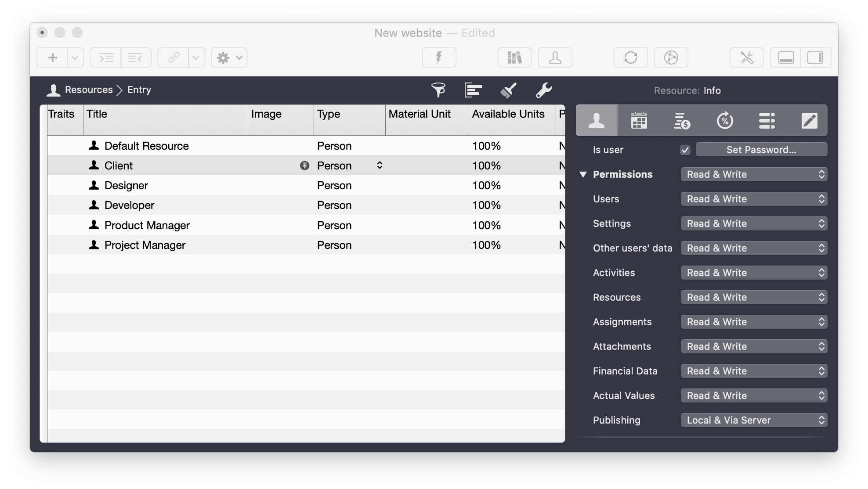Click the Resources breadcrumb link
Viewport: 868px width, 489px height.
click(89, 90)
